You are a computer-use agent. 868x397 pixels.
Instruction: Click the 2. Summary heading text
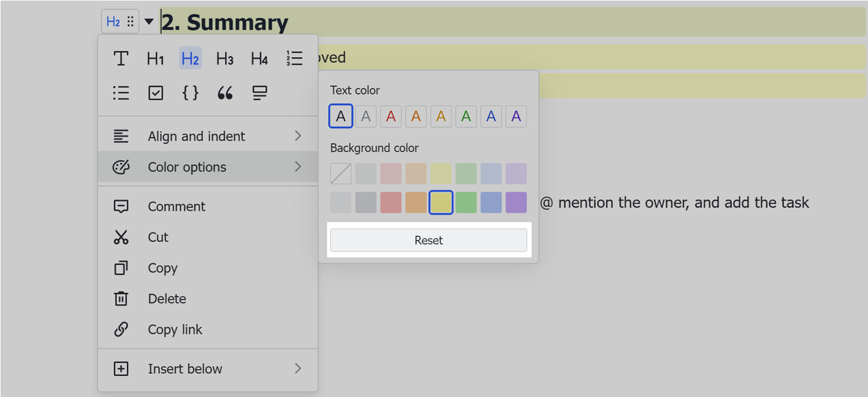point(225,22)
